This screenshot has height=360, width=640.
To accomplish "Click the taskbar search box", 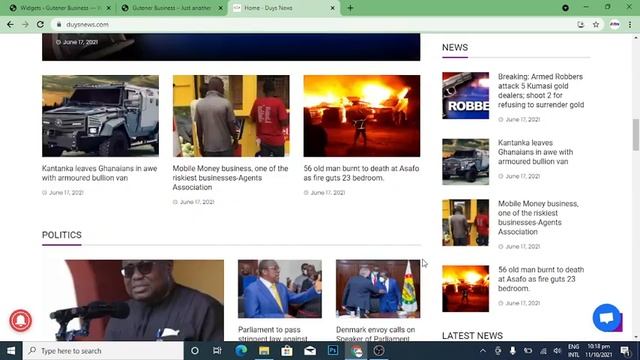I will (x=103, y=351).
